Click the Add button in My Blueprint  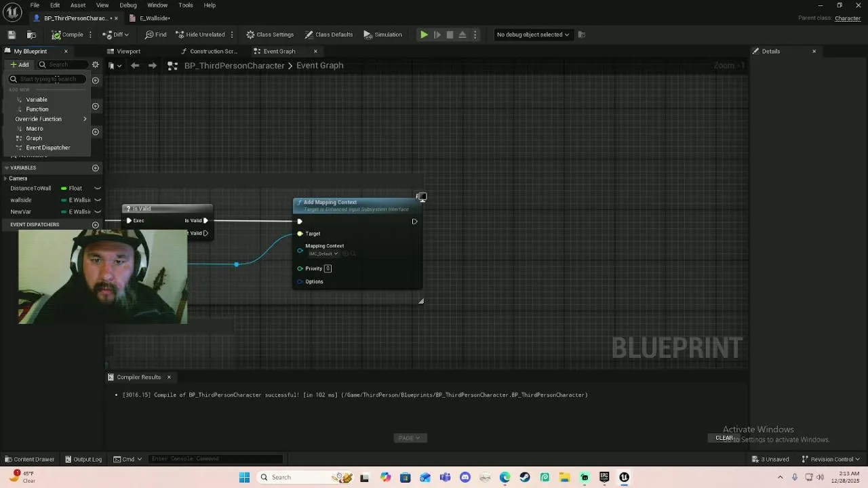point(20,65)
